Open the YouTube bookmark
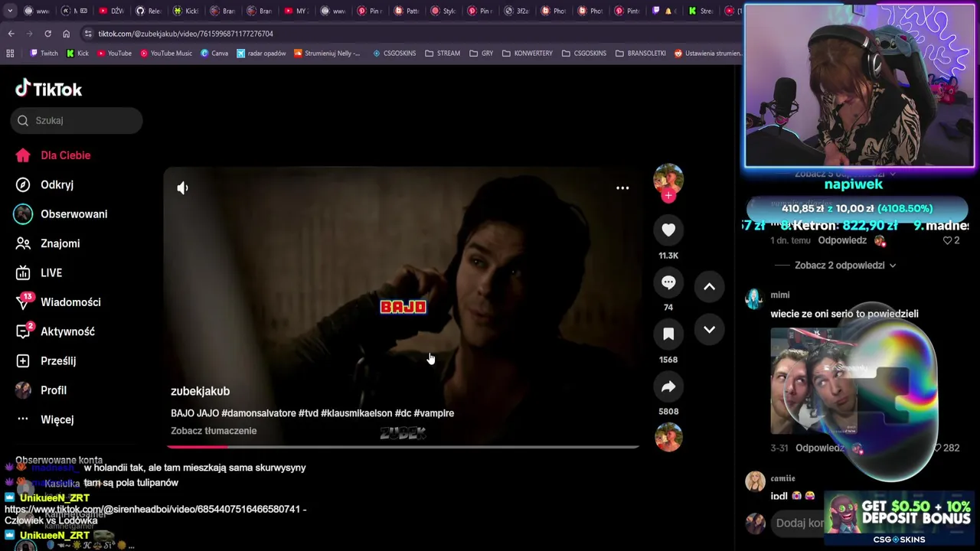The height and width of the screenshot is (551, 980). click(114, 54)
